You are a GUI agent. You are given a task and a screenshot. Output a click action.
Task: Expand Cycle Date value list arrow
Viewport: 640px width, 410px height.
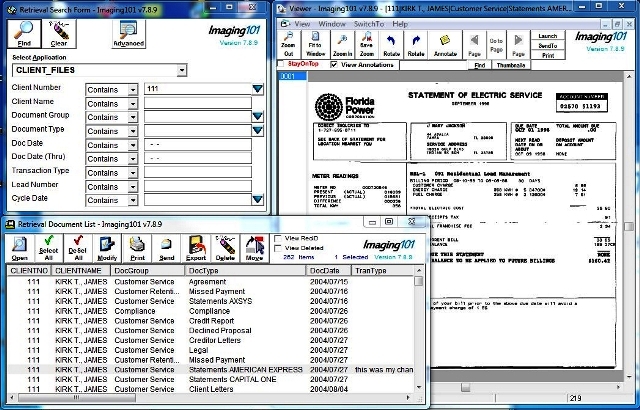258,199
